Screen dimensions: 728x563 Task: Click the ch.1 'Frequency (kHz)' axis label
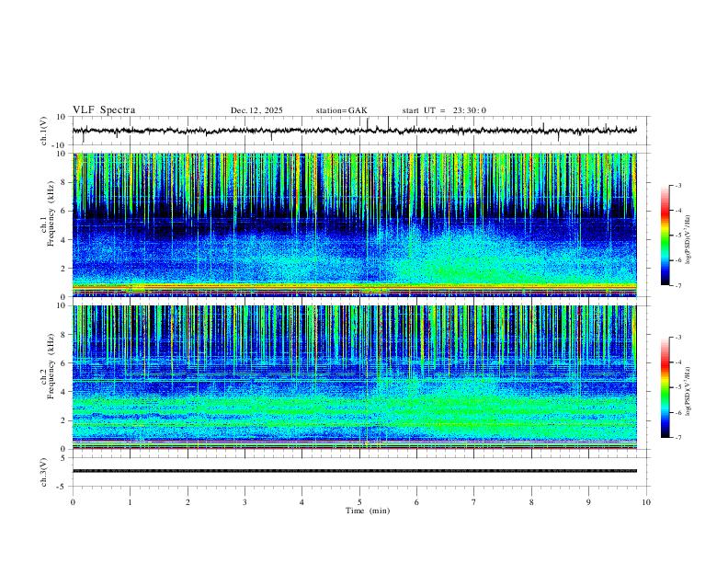51,213
